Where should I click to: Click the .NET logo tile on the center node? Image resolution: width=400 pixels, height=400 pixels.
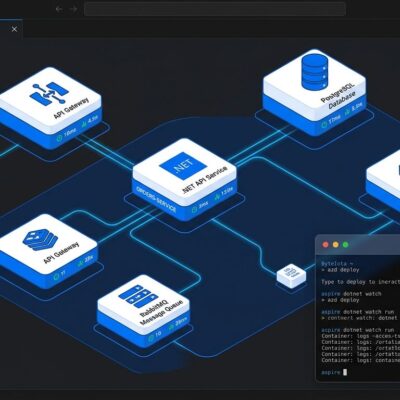pos(183,166)
